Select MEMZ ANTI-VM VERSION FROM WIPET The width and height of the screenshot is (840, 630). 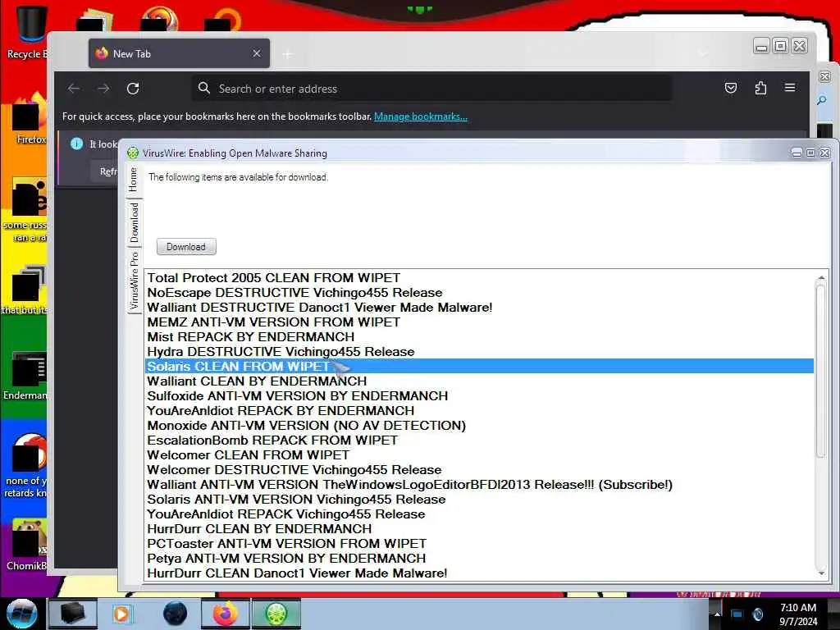[x=479, y=322]
